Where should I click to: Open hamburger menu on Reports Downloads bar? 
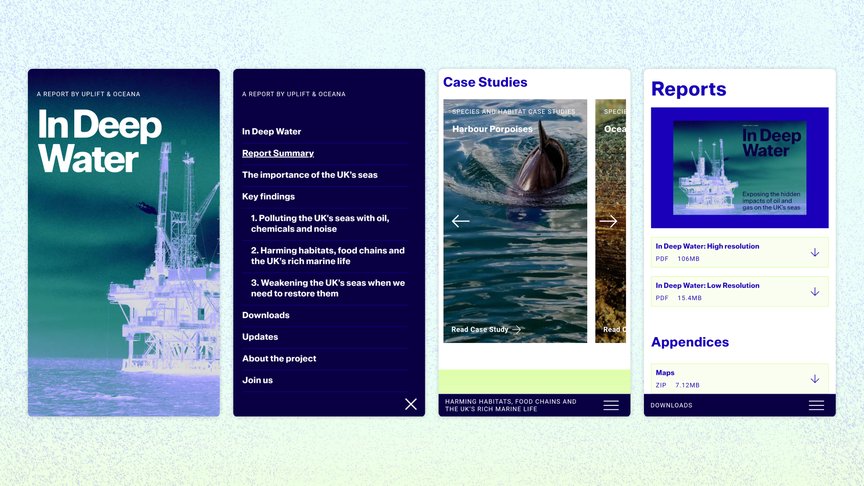click(816, 406)
